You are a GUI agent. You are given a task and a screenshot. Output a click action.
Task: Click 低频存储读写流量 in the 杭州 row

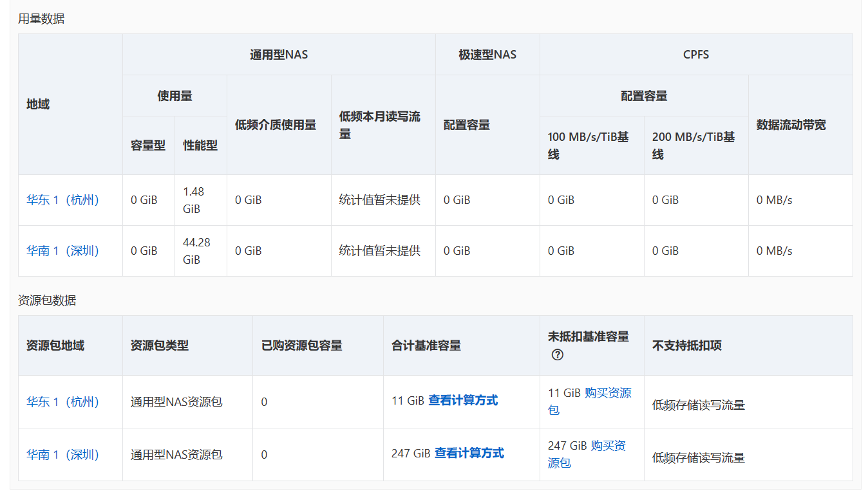click(699, 405)
